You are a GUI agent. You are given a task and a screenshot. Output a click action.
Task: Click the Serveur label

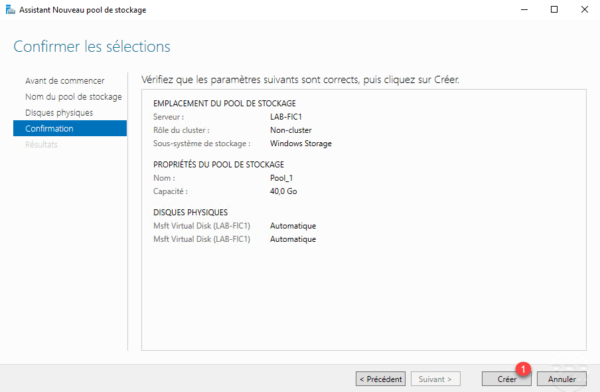pyautogui.click(x=168, y=117)
